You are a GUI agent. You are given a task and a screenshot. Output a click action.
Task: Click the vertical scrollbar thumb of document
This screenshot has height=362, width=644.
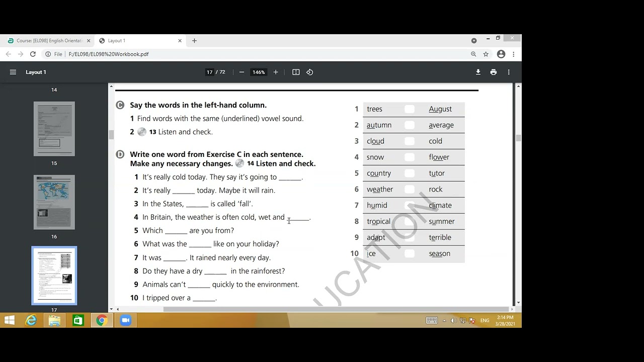518,138
